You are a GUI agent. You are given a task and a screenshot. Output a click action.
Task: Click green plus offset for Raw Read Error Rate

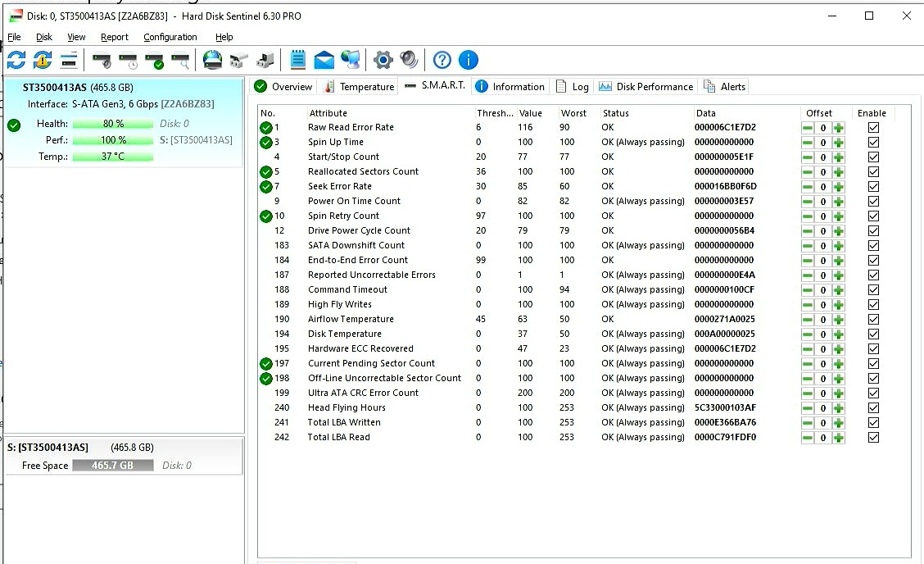click(x=839, y=127)
